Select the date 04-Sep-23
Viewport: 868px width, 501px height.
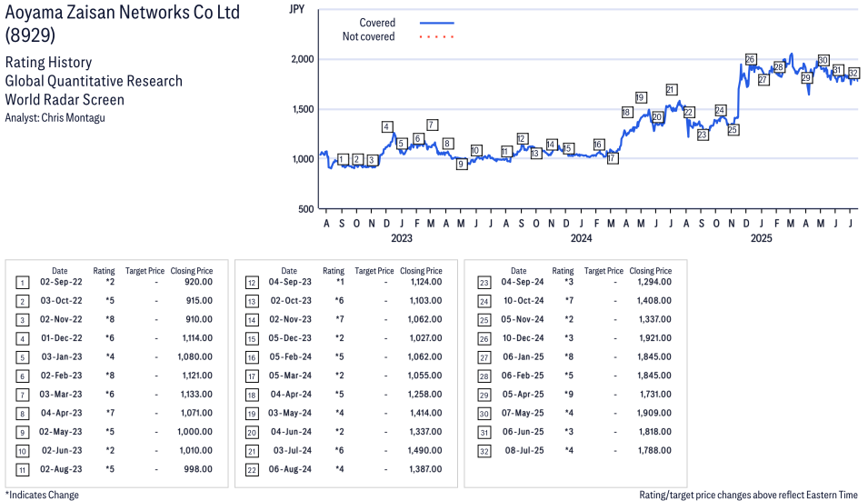pos(290,282)
